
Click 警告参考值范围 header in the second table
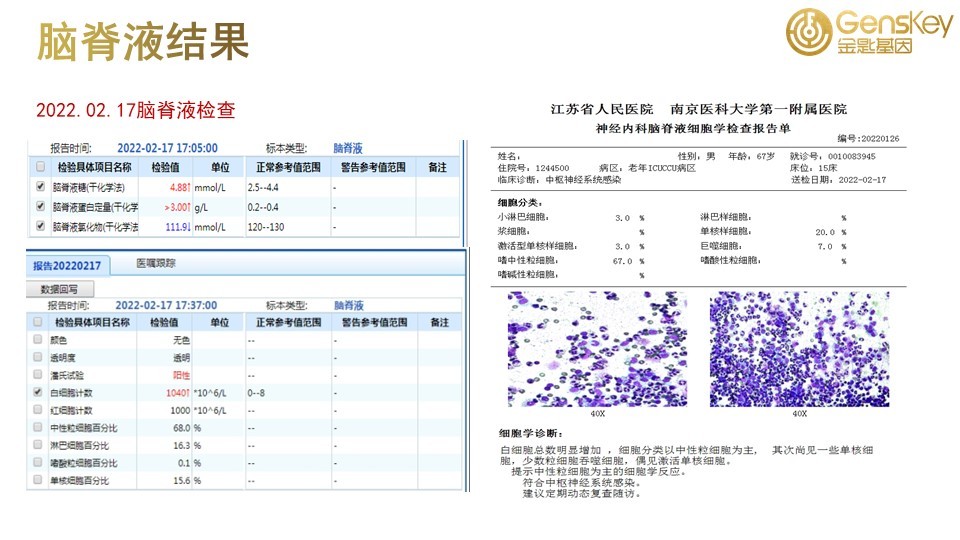point(374,322)
